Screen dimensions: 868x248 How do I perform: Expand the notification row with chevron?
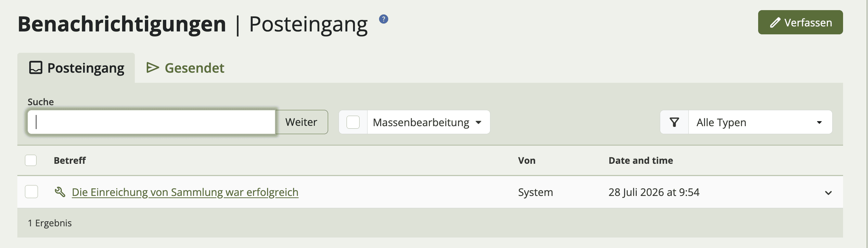(828, 193)
